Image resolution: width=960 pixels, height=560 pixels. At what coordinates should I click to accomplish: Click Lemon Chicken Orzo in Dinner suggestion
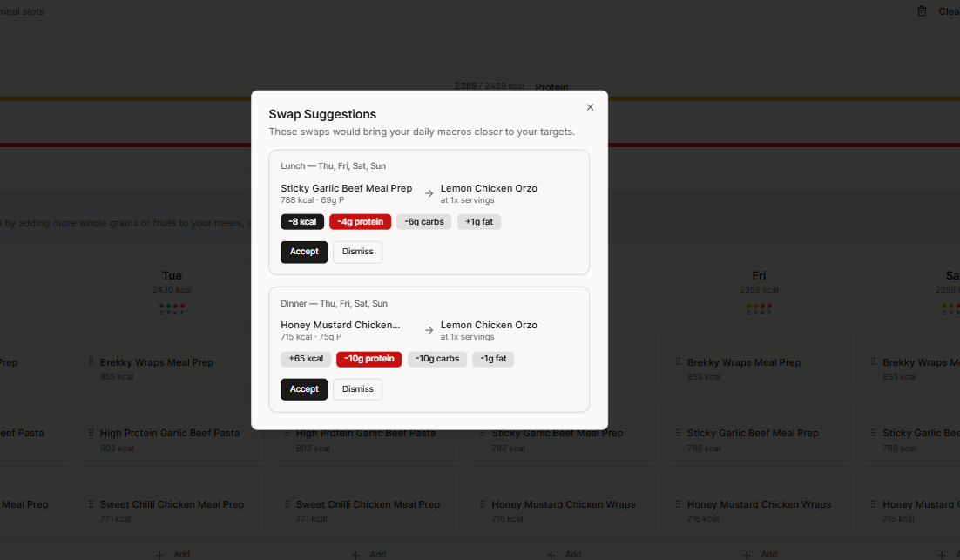(x=489, y=325)
